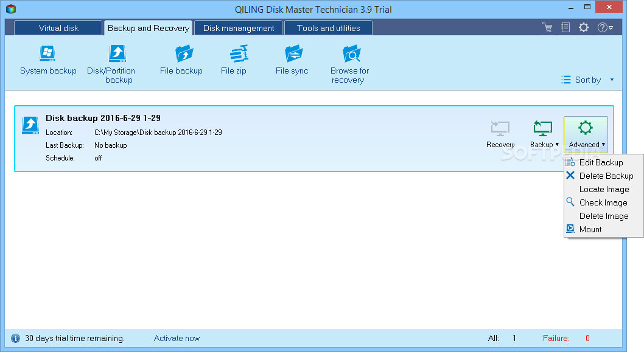Switch to Tools and utilities tab
The width and height of the screenshot is (644, 352).
pyautogui.click(x=329, y=28)
